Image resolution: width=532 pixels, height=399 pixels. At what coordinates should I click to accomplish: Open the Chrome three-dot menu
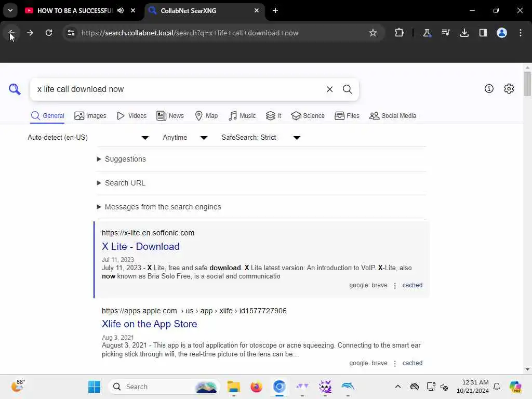pyautogui.click(x=521, y=33)
